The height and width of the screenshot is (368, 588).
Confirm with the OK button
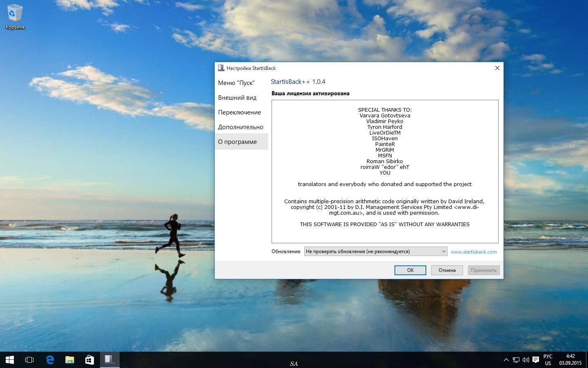coord(410,270)
